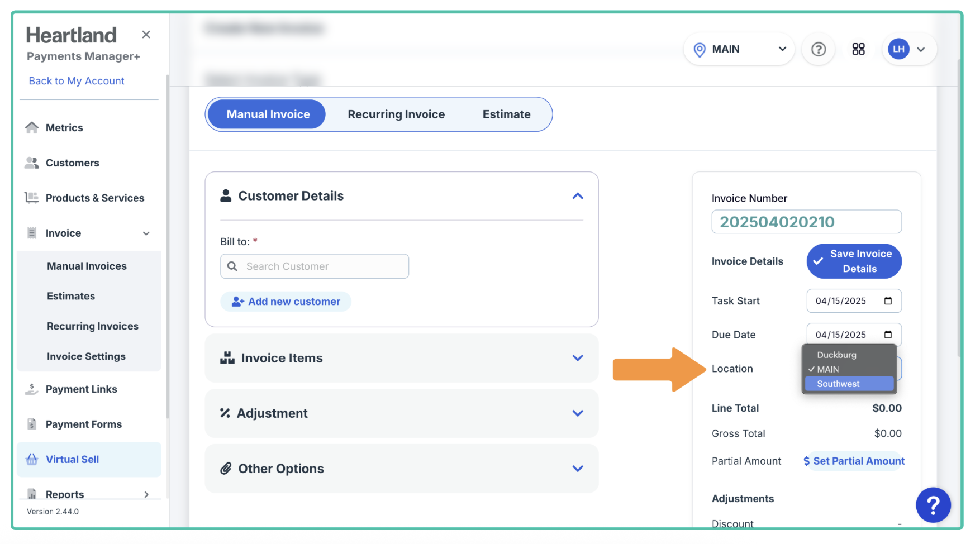The image size is (980, 544).
Task: Click the Task Start calendar icon
Action: click(x=888, y=301)
